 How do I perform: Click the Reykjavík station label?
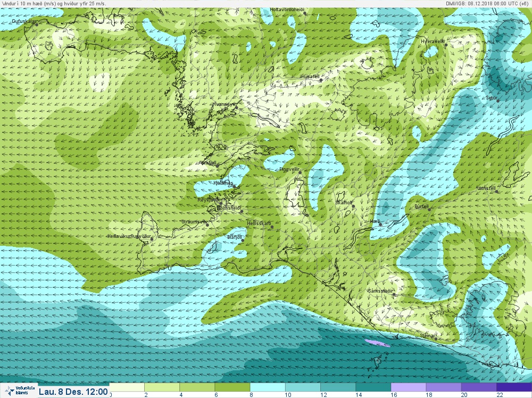[x=209, y=200]
